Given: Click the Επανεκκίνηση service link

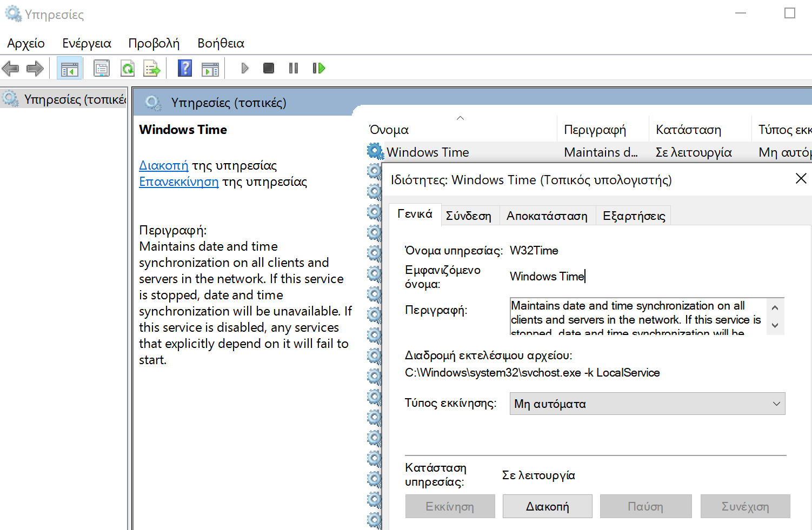Looking at the screenshot, I should (179, 182).
